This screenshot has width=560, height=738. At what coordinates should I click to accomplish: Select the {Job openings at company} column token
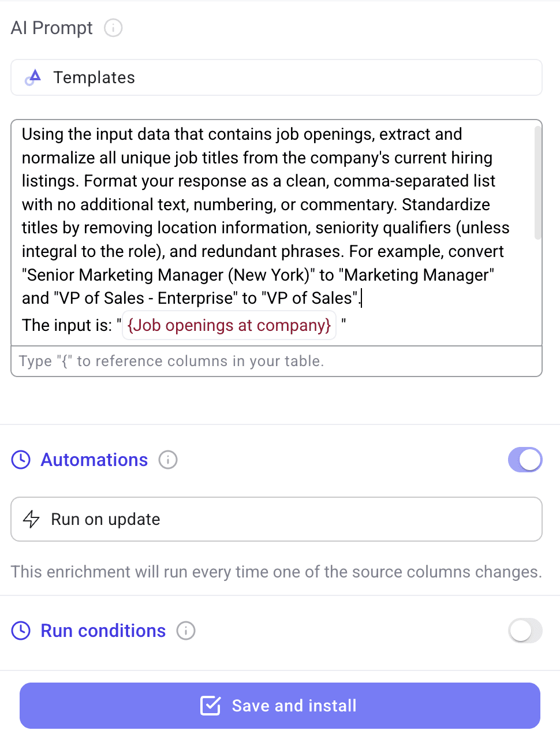coord(229,325)
